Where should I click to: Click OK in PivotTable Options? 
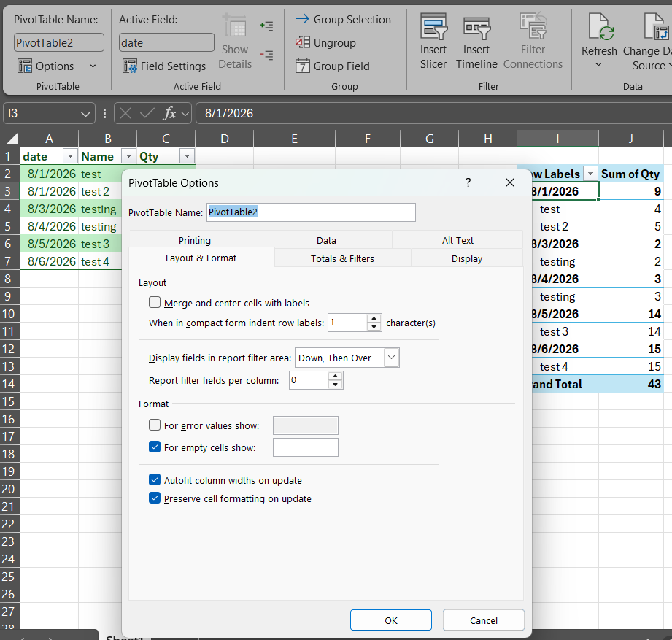pos(391,620)
